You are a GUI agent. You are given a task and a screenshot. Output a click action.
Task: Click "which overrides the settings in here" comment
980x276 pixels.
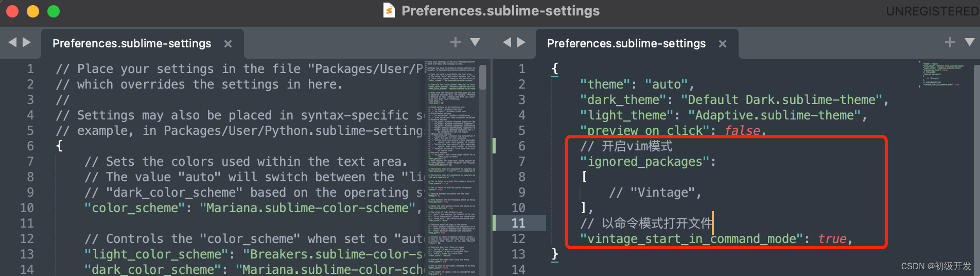[199, 84]
